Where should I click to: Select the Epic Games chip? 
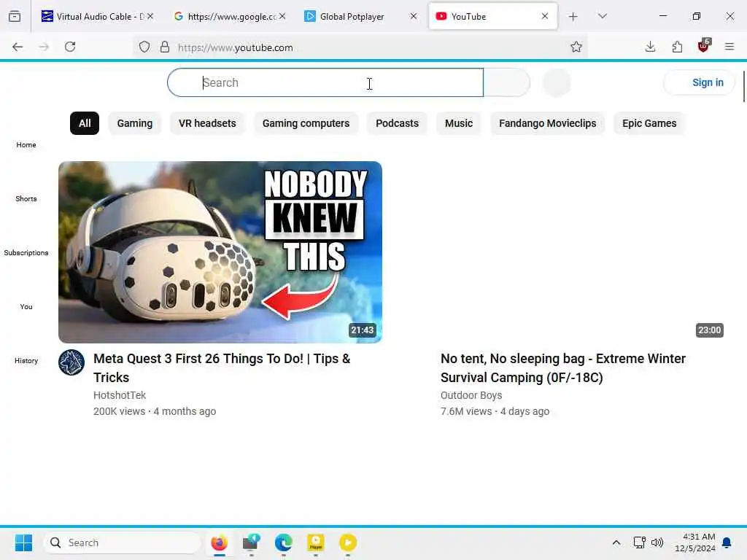(x=649, y=123)
